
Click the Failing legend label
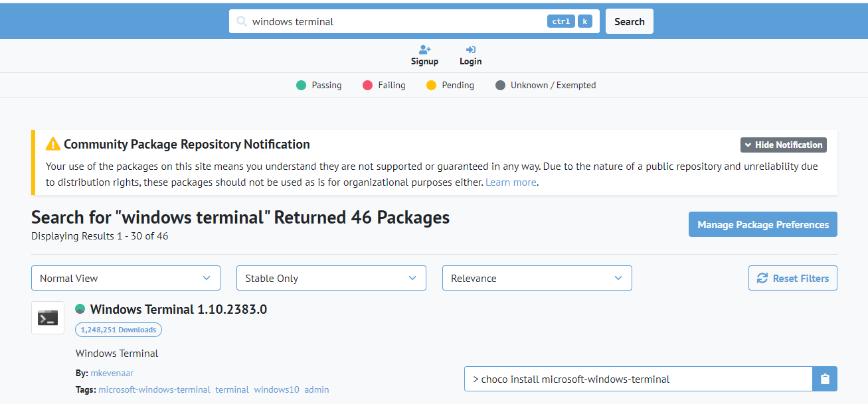tap(392, 85)
